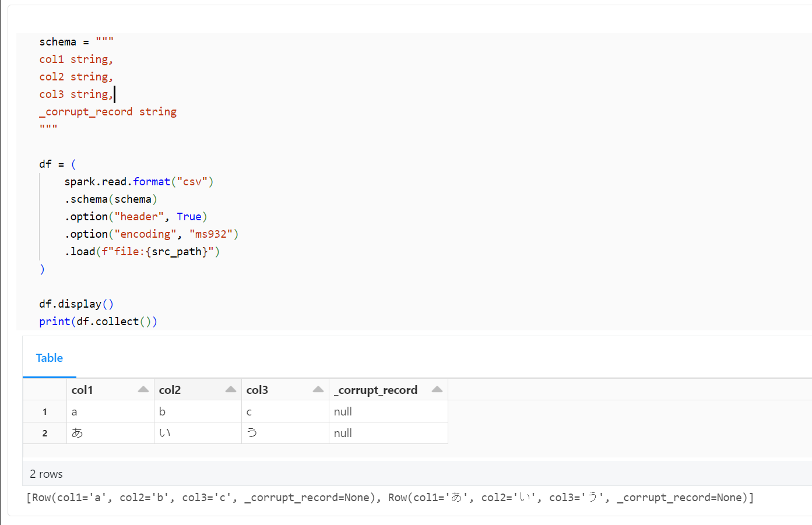
Task: Select row number 1
Action: (x=45, y=411)
